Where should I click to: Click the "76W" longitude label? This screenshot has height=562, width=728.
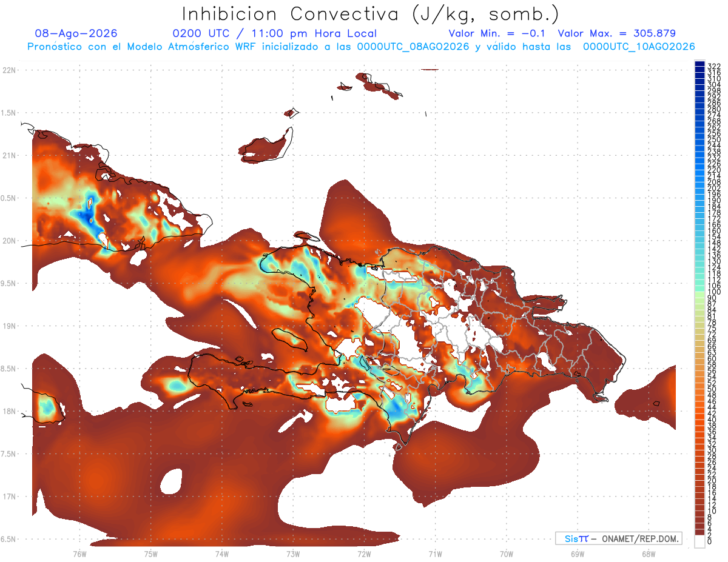[80, 554]
